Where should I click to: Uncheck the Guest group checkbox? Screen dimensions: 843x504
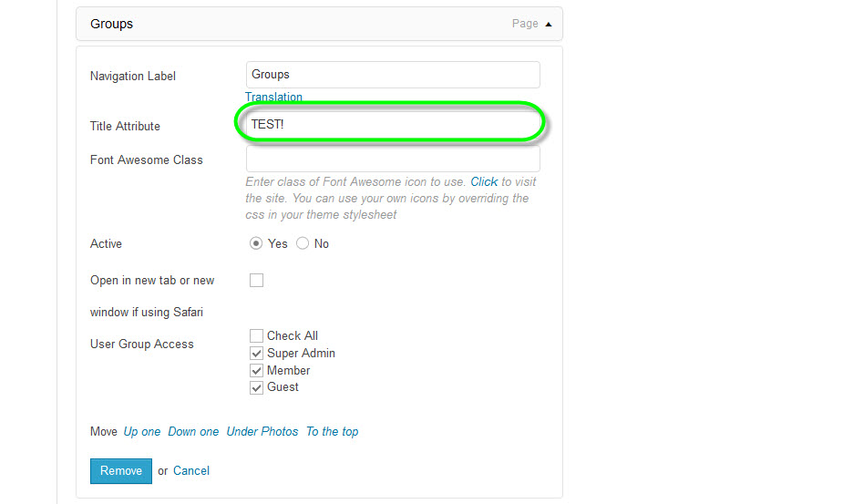pyautogui.click(x=256, y=387)
